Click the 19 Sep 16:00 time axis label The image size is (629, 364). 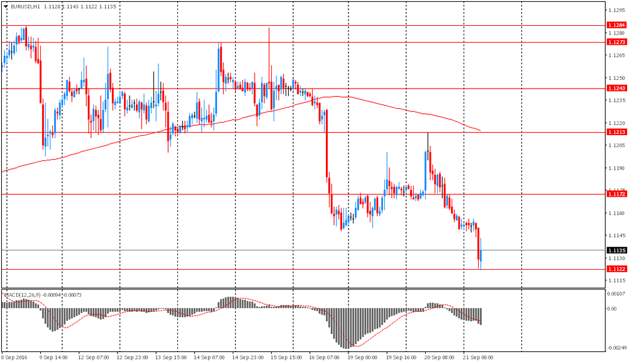401,357
